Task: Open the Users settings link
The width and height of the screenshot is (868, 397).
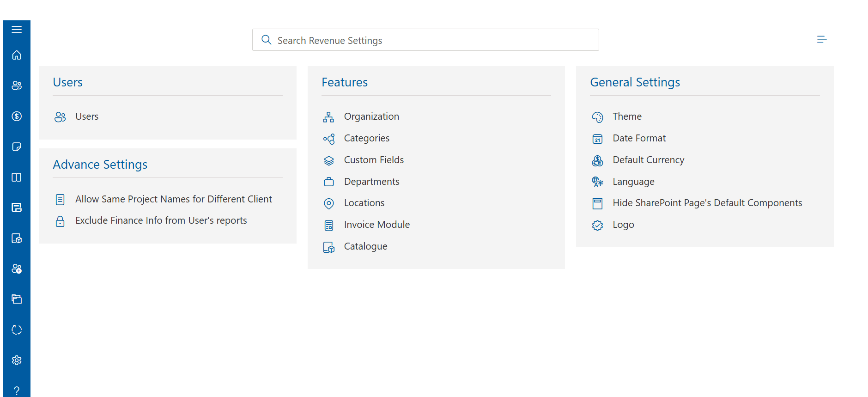Action: tap(87, 116)
